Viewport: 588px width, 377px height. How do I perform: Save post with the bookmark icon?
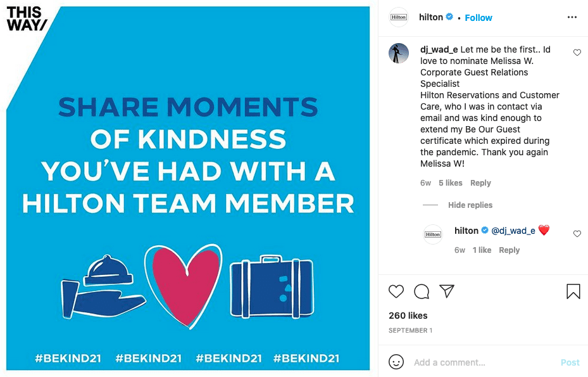click(573, 291)
